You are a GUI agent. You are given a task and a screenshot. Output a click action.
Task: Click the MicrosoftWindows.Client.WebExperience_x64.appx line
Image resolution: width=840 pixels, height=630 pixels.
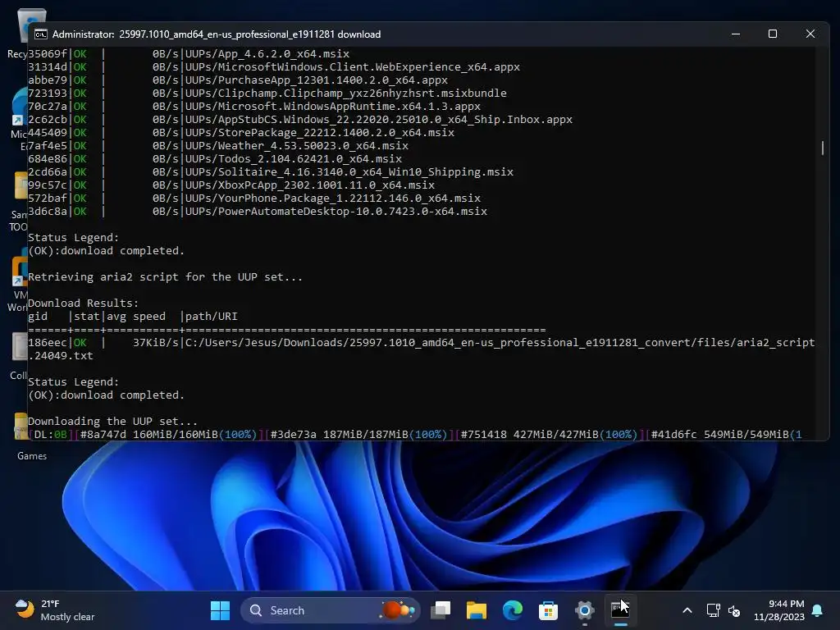tap(274, 67)
